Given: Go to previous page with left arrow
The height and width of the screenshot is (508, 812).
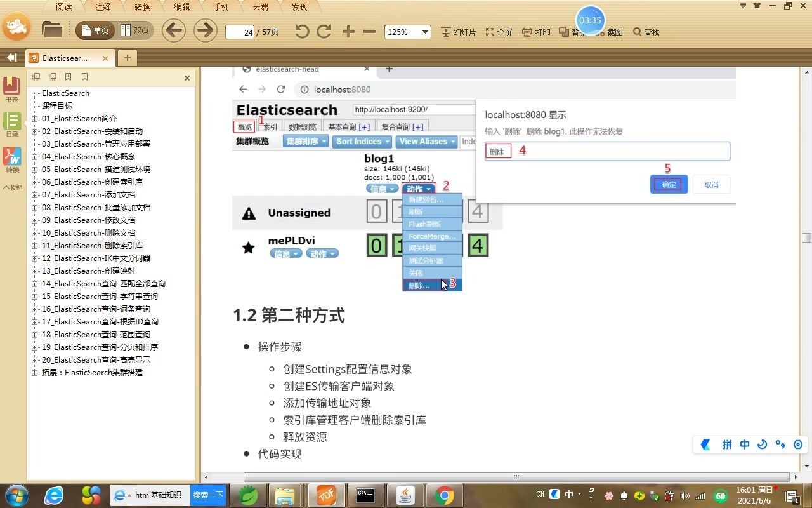Looking at the screenshot, I should (173, 30).
